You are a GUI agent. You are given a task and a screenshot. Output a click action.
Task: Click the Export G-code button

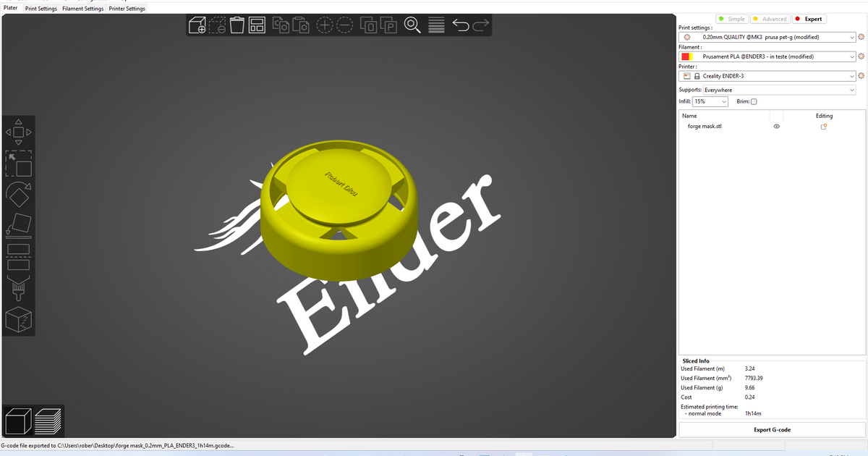click(772, 430)
